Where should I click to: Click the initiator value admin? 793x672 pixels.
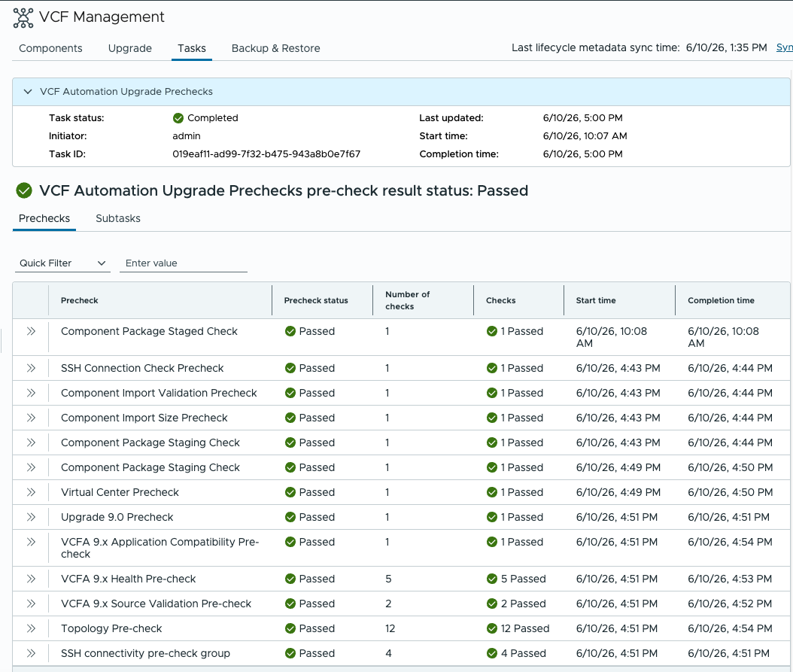pos(187,135)
